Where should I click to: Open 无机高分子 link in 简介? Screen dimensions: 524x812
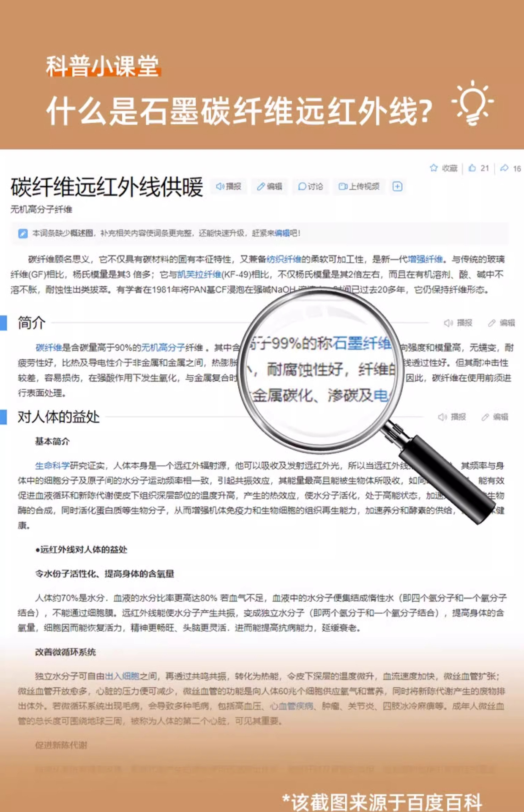(163, 348)
